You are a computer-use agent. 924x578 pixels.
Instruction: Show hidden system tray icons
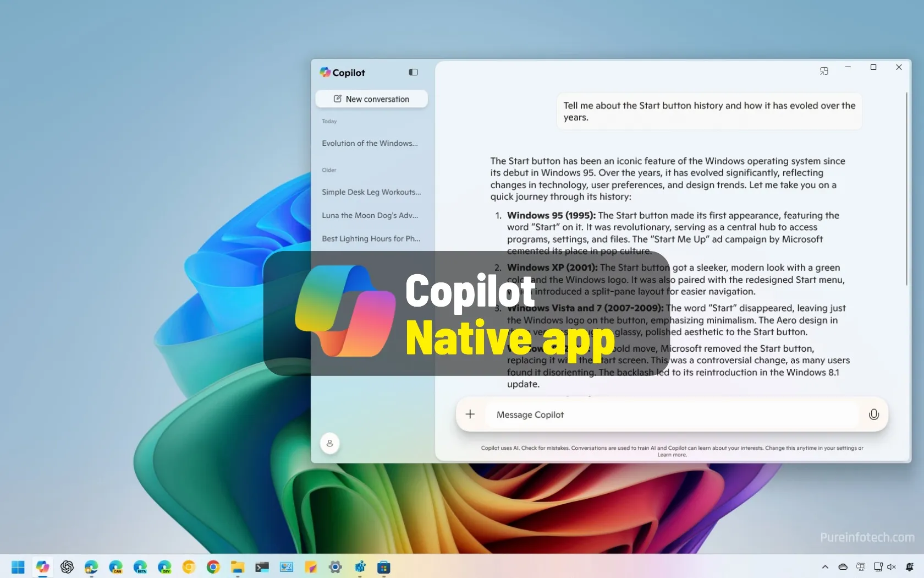[825, 567]
